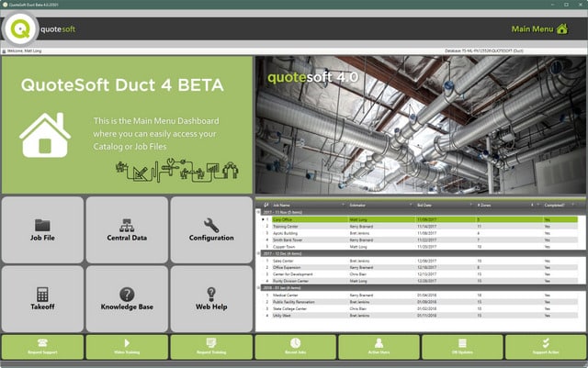This screenshot has width=588, height=368.
Task: Select the Corp Office job row
Action: click(x=420, y=219)
